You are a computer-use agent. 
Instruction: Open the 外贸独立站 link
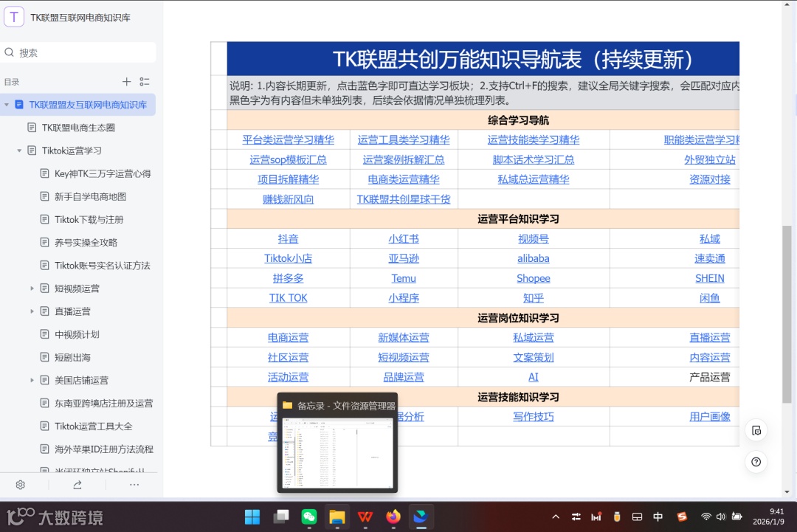click(710, 159)
